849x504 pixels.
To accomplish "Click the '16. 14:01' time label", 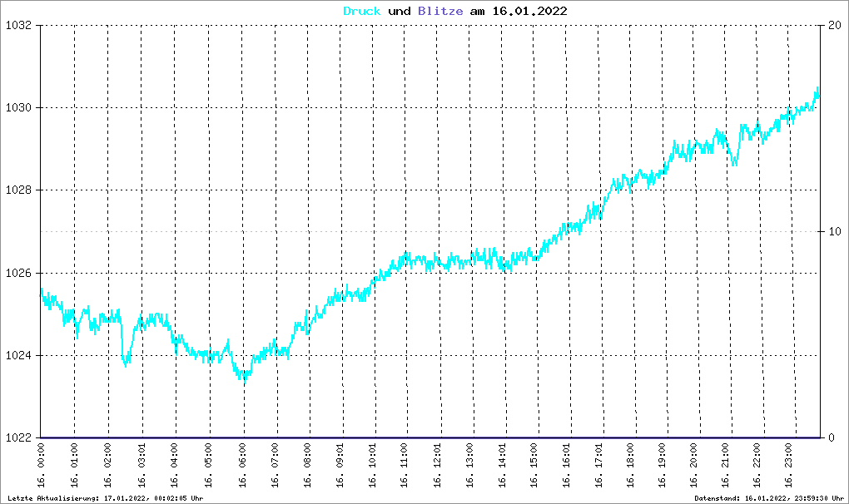I will coord(503,465).
